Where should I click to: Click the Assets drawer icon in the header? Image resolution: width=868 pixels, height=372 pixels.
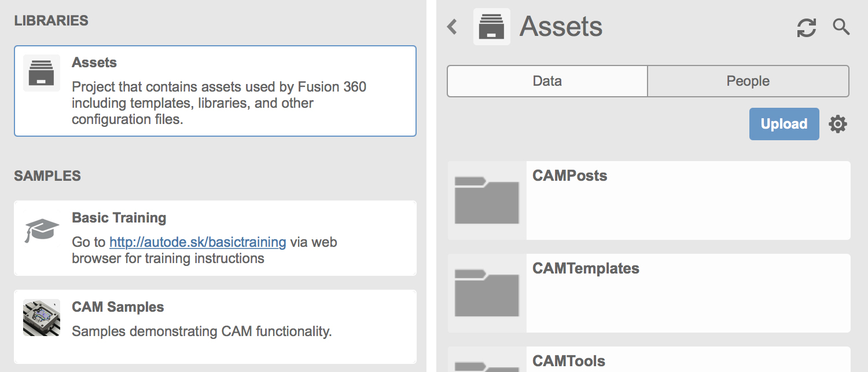(491, 25)
